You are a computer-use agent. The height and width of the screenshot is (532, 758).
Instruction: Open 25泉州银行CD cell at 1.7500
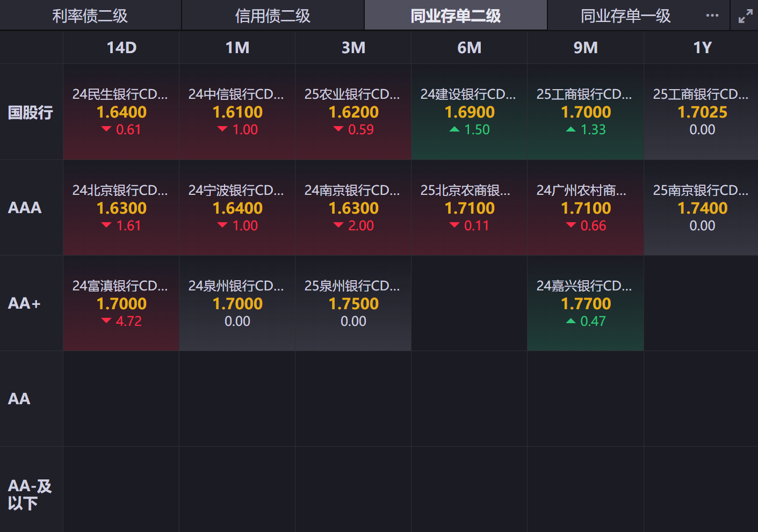point(353,303)
